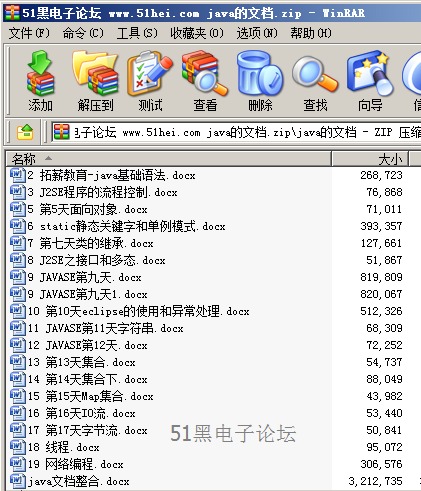Open the Commands (命令) menu

(x=83, y=33)
